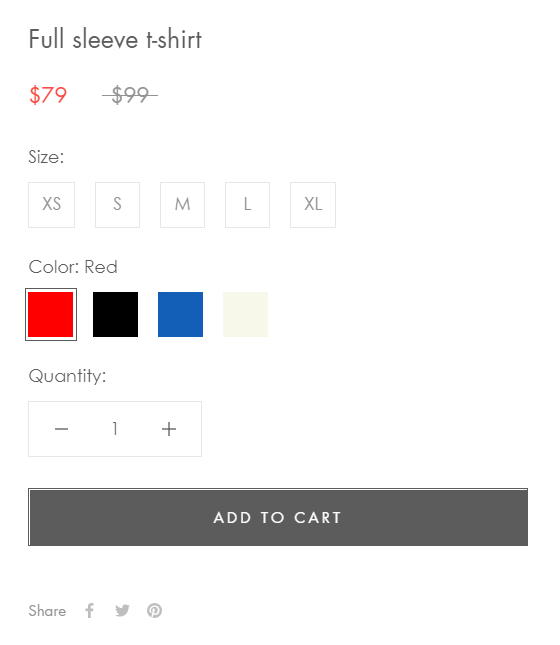
Task: Pick the blue color swatch
Action: [x=181, y=315]
